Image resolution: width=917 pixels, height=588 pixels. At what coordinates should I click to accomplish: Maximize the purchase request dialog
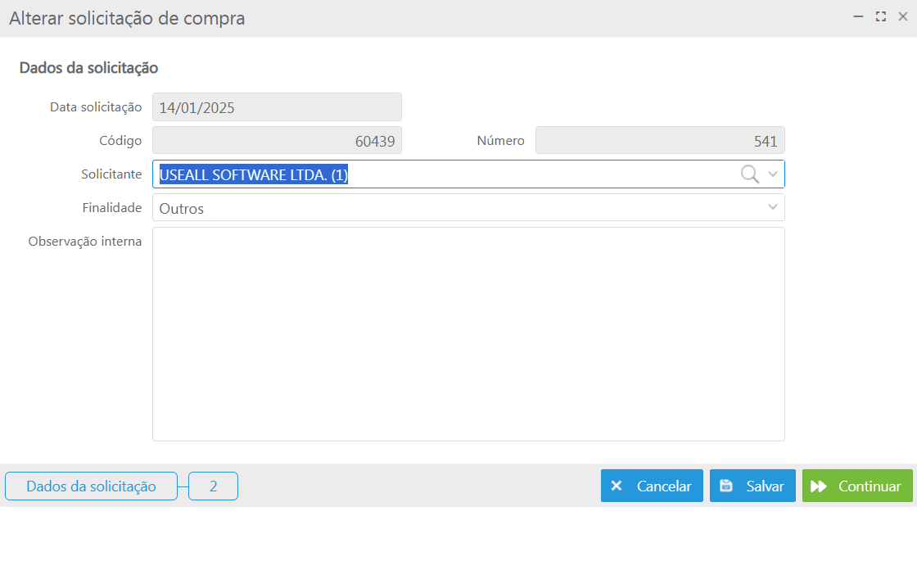(x=881, y=16)
